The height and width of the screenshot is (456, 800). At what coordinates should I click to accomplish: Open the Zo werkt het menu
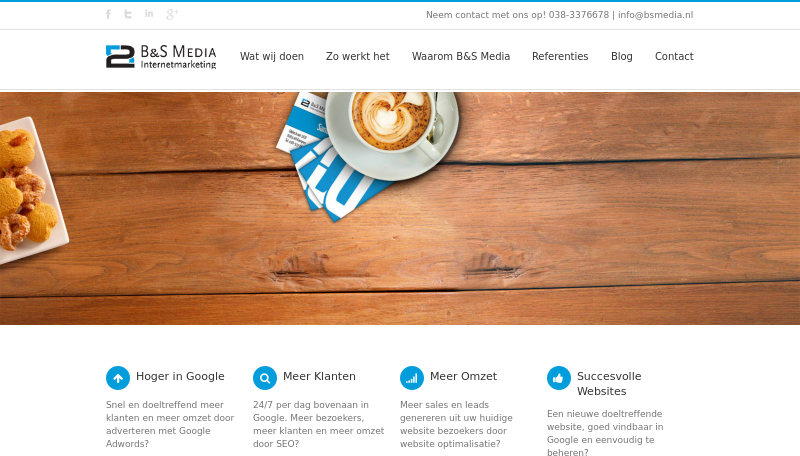tap(358, 56)
